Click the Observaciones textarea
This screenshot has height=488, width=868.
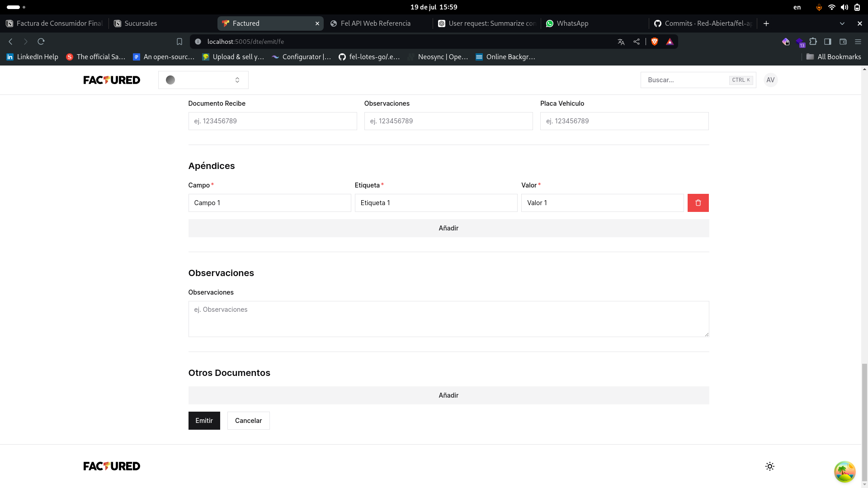(448, 319)
